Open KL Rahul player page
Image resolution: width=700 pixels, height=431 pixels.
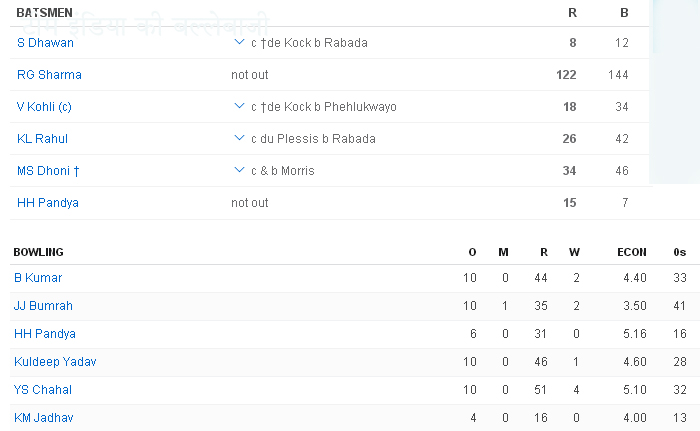[42, 139]
